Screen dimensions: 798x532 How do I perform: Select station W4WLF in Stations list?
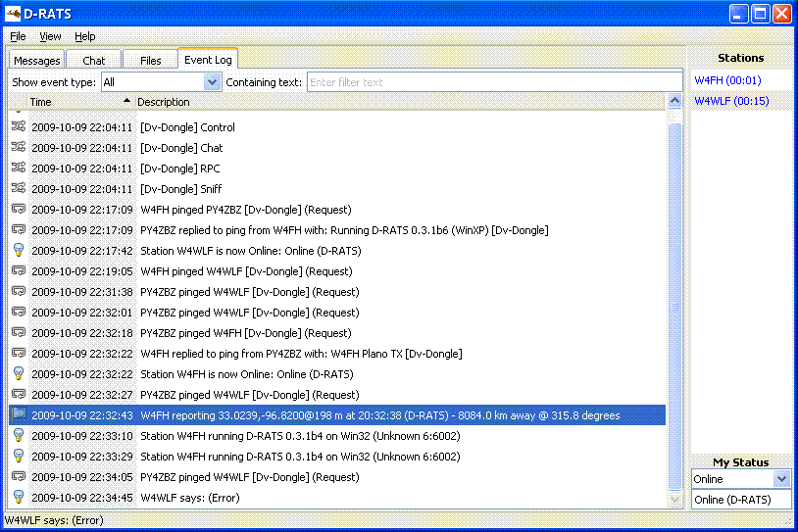(731, 101)
